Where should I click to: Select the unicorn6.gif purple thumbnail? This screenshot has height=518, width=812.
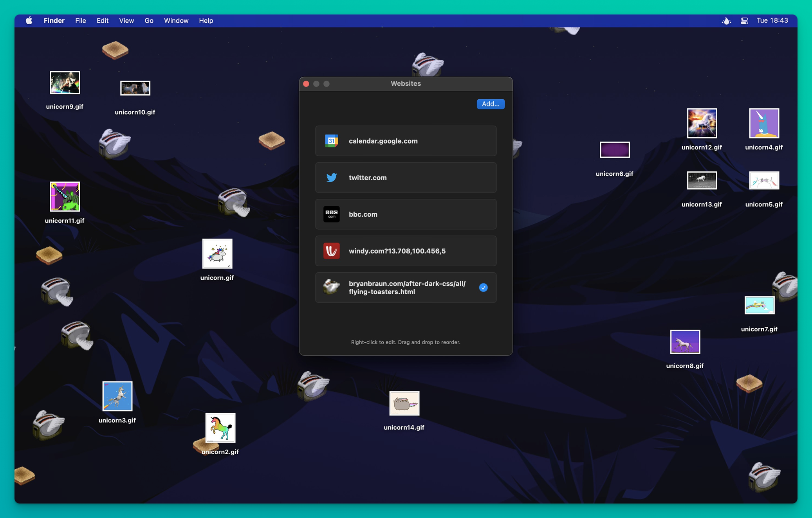pos(614,150)
